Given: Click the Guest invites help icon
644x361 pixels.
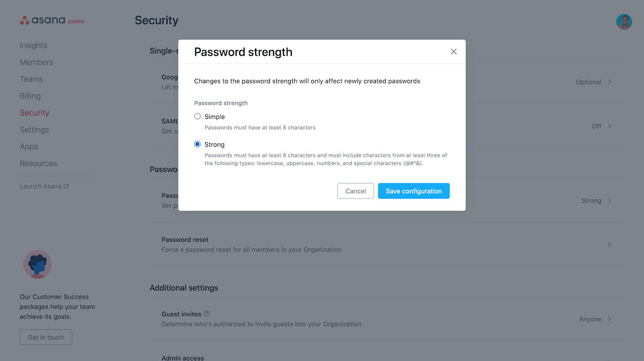Looking at the screenshot, I should pos(207,313).
